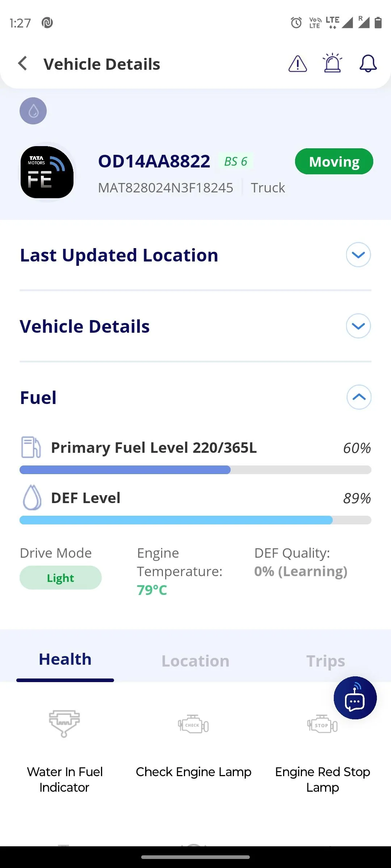This screenshot has width=391, height=868.
Task: Tap the Check Engine Lamp icon
Action: pos(193,724)
